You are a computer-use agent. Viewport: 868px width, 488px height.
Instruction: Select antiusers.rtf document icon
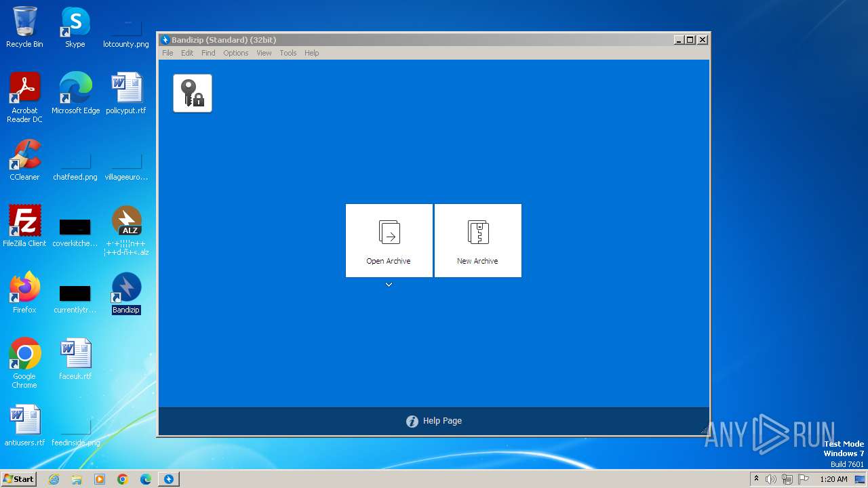[x=24, y=426]
